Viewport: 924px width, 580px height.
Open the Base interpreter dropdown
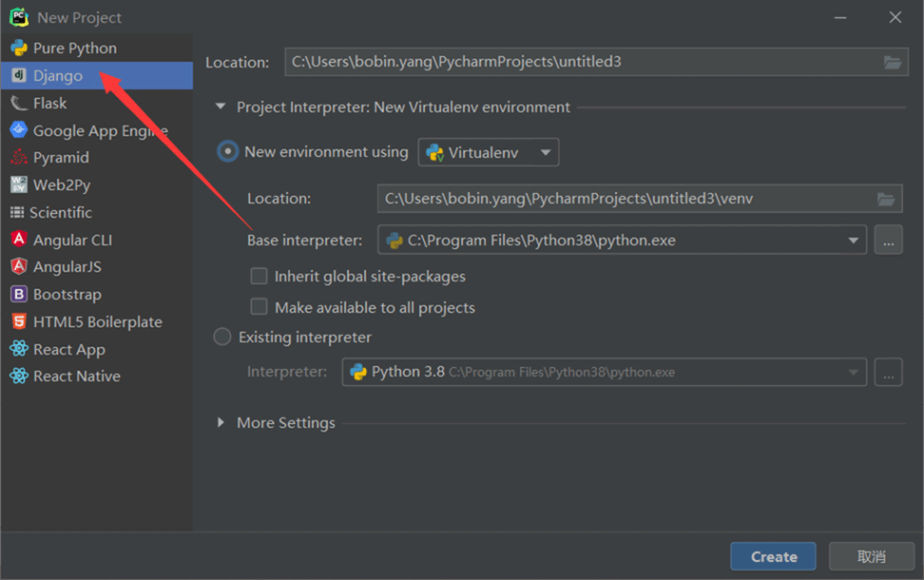853,241
